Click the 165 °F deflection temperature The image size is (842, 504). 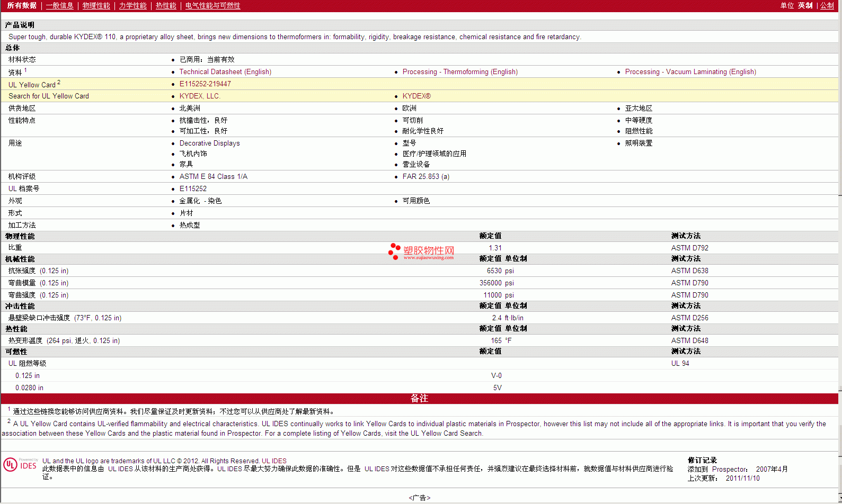coord(501,340)
